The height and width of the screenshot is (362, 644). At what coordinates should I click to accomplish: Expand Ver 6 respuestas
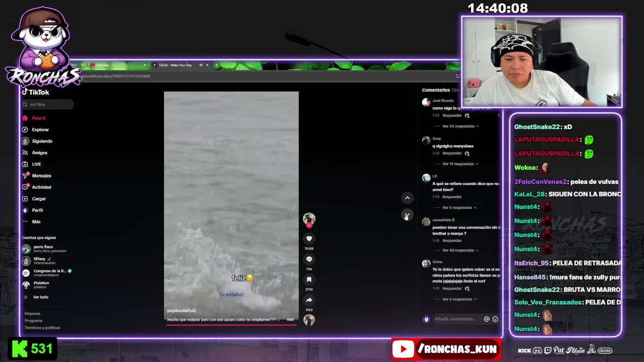point(459,299)
